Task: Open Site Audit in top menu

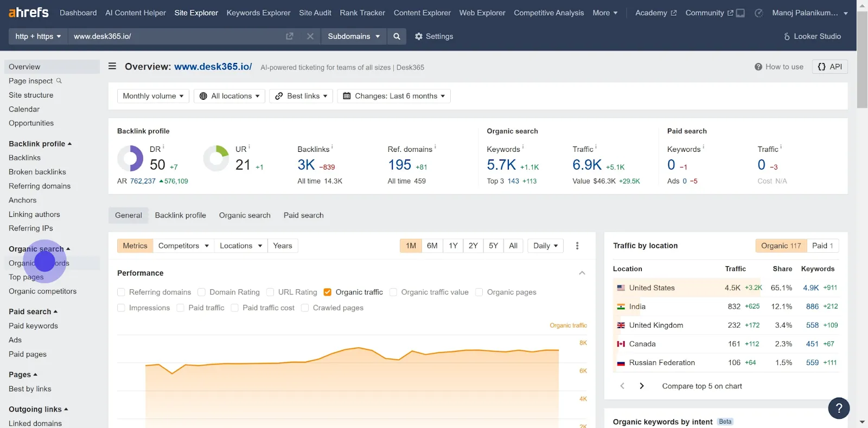Action: [315, 12]
